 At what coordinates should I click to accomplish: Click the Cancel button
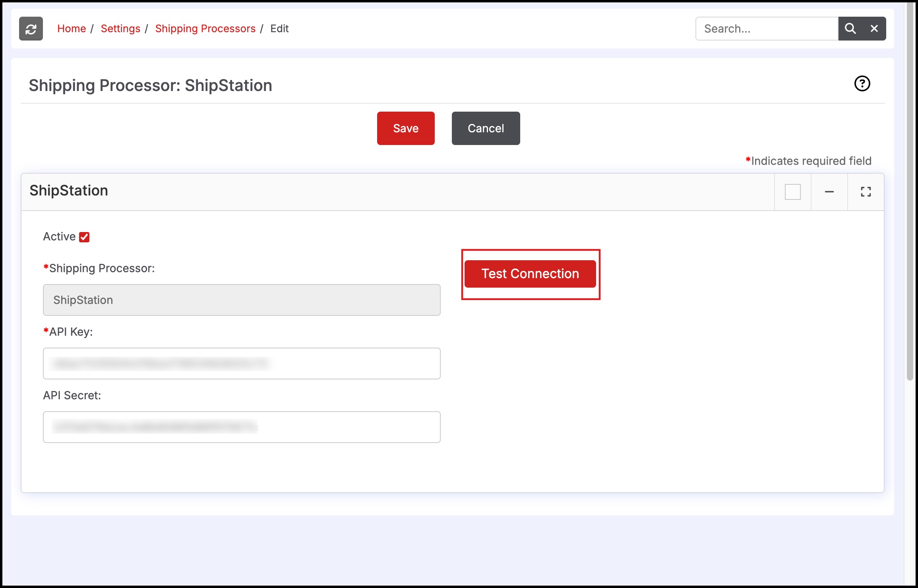click(x=486, y=128)
